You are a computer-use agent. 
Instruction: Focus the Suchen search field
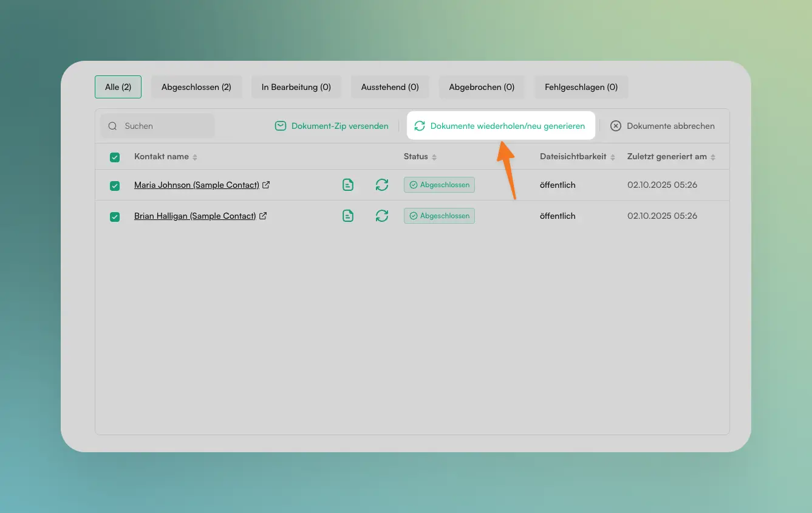coord(164,126)
